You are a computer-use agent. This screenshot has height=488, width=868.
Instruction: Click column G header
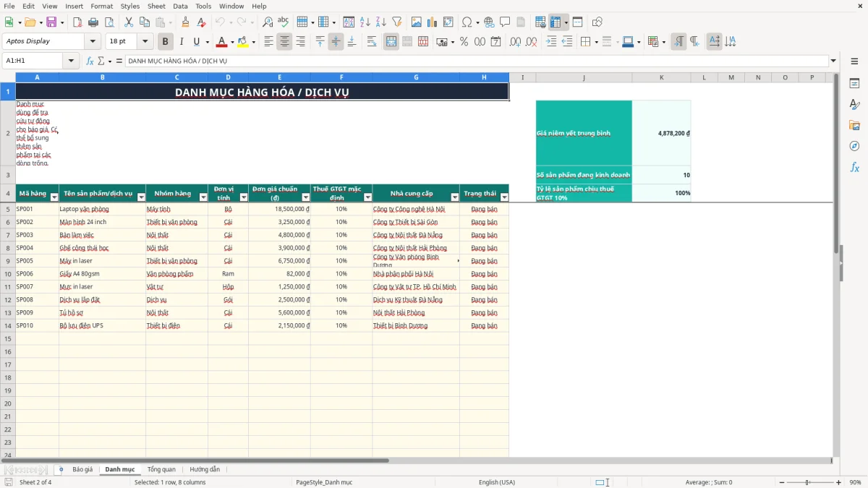pos(416,77)
